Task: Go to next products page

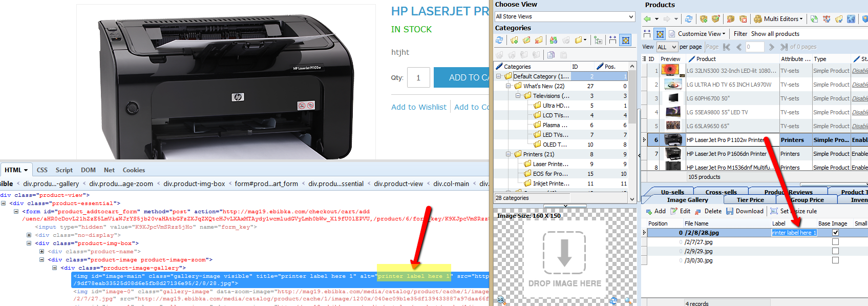Action: point(772,47)
